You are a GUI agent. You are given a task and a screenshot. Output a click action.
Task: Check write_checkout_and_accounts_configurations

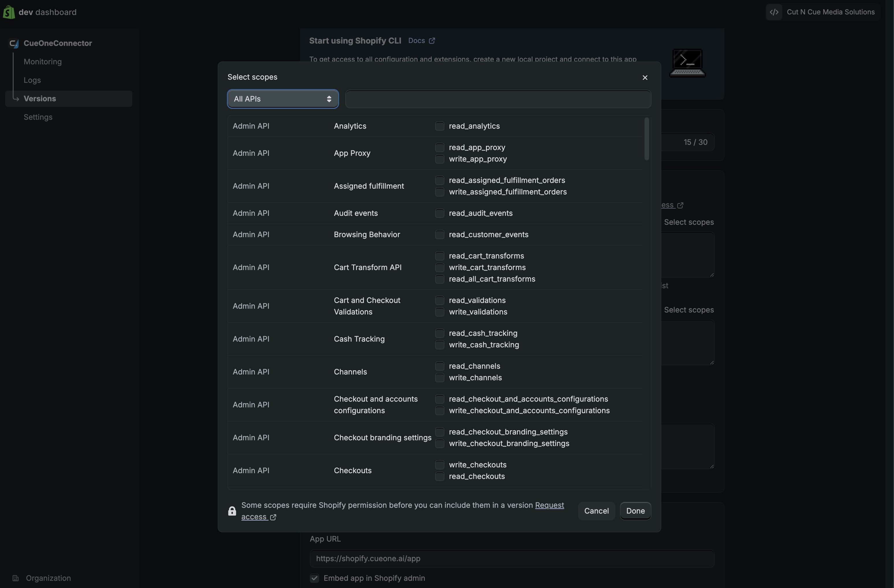click(x=439, y=411)
